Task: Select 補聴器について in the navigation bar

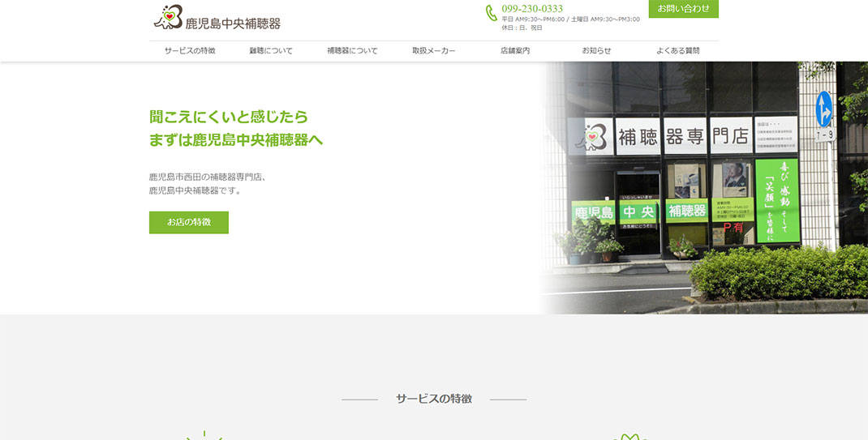Action: (x=352, y=51)
